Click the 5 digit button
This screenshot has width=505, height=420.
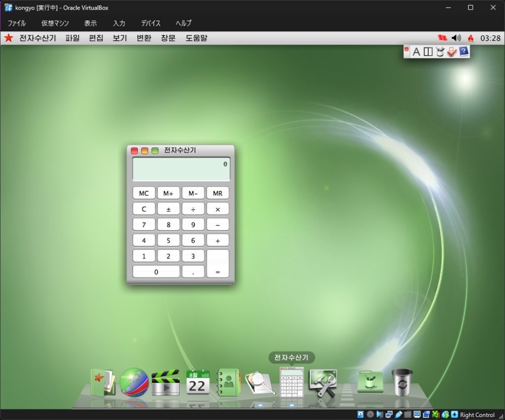169,240
